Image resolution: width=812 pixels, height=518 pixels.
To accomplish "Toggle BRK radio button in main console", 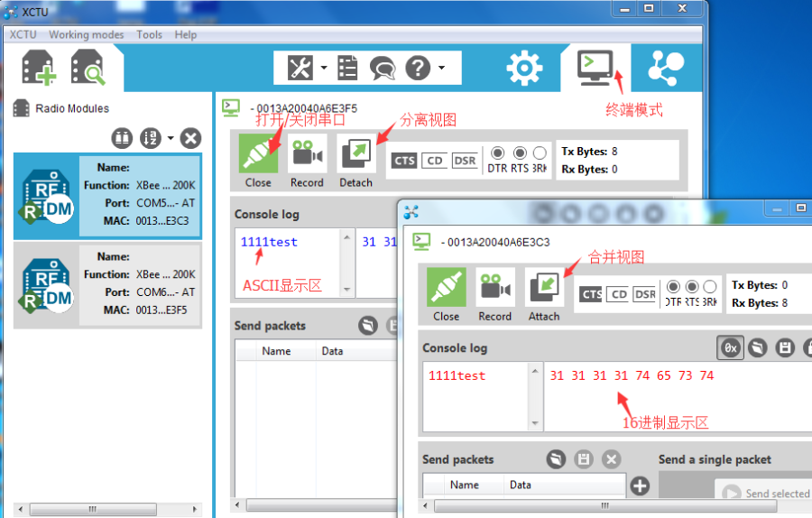I will [540, 153].
